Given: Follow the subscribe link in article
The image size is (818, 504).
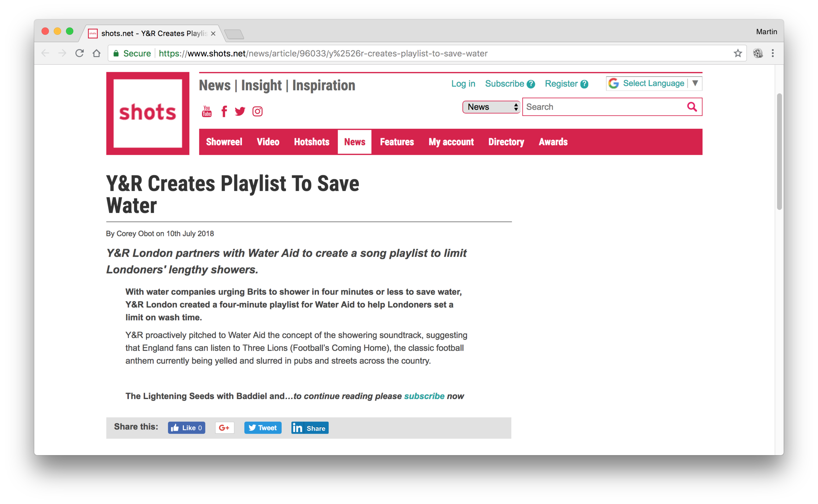Looking at the screenshot, I should (424, 396).
